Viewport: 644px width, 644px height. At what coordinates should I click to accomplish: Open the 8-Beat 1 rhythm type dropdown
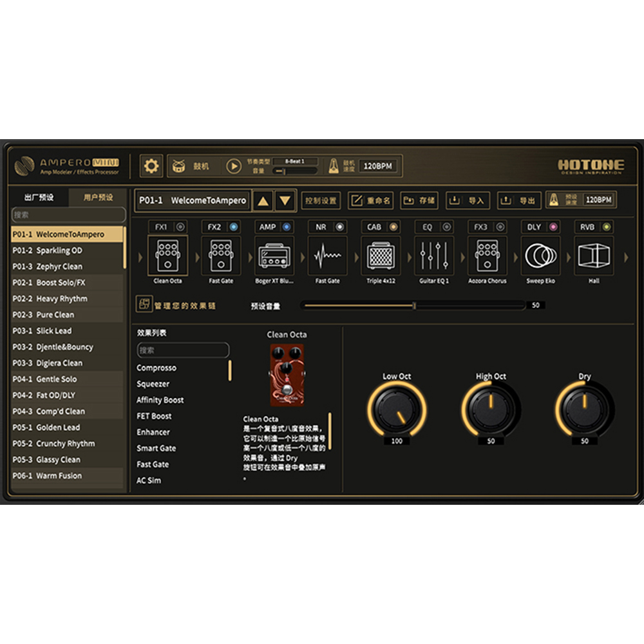295,162
